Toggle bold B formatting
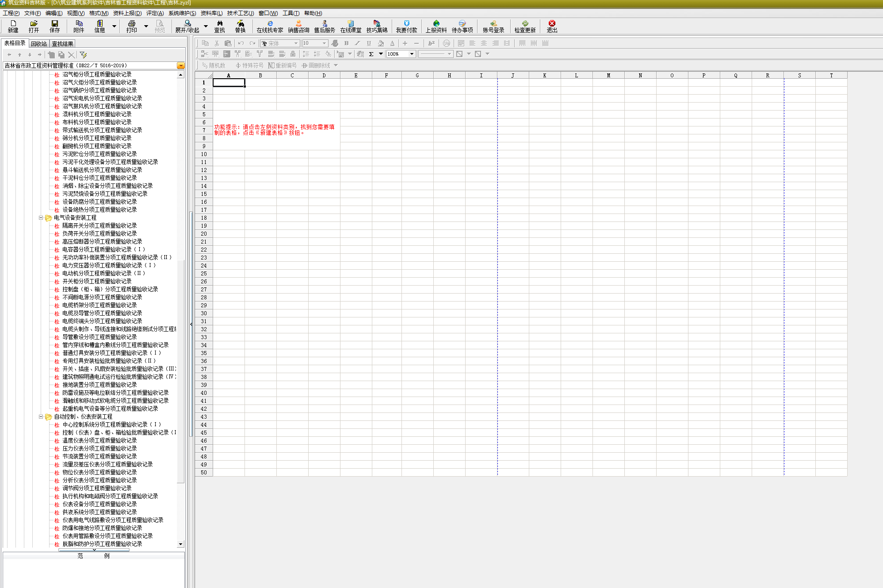 [x=346, y=43]
